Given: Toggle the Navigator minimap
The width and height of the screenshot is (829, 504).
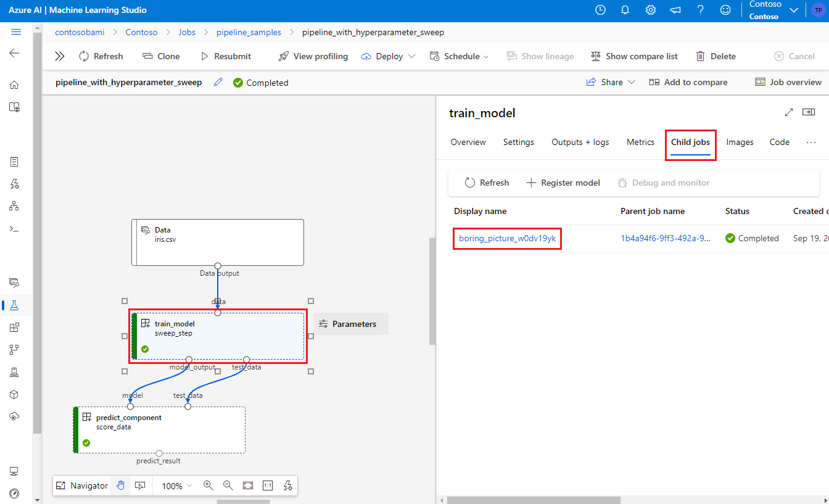Looking at the screenshot, I should (82, 485).
